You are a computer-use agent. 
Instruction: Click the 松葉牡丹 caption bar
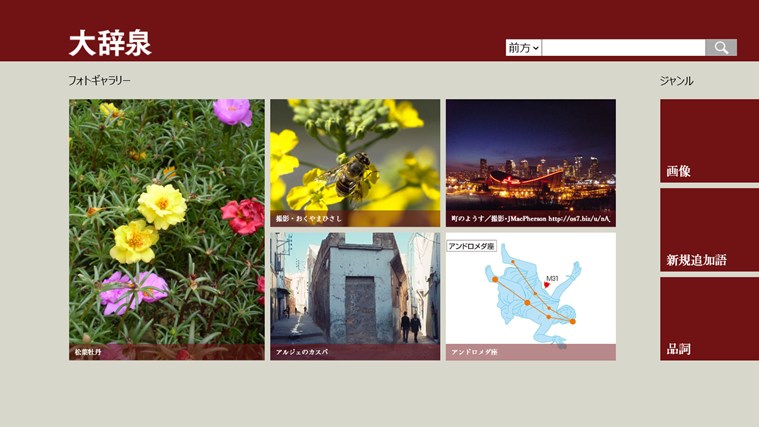167,352
